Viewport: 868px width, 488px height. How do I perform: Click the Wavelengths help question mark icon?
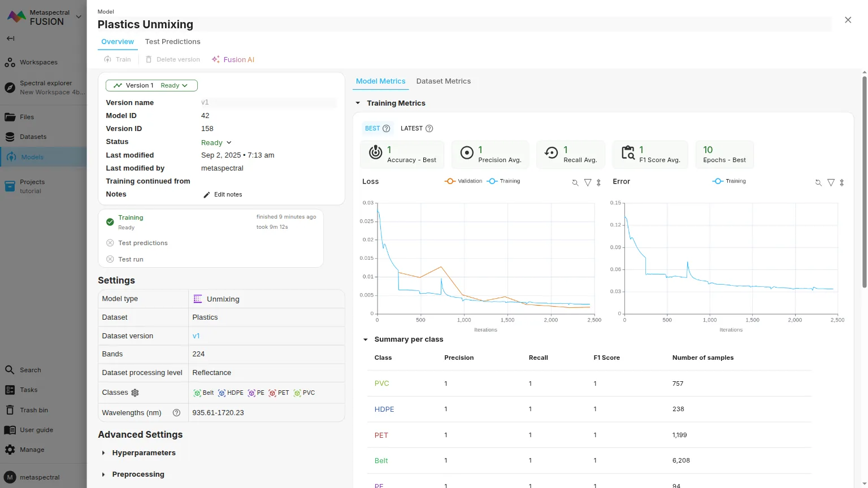click(x=176, y=413)
